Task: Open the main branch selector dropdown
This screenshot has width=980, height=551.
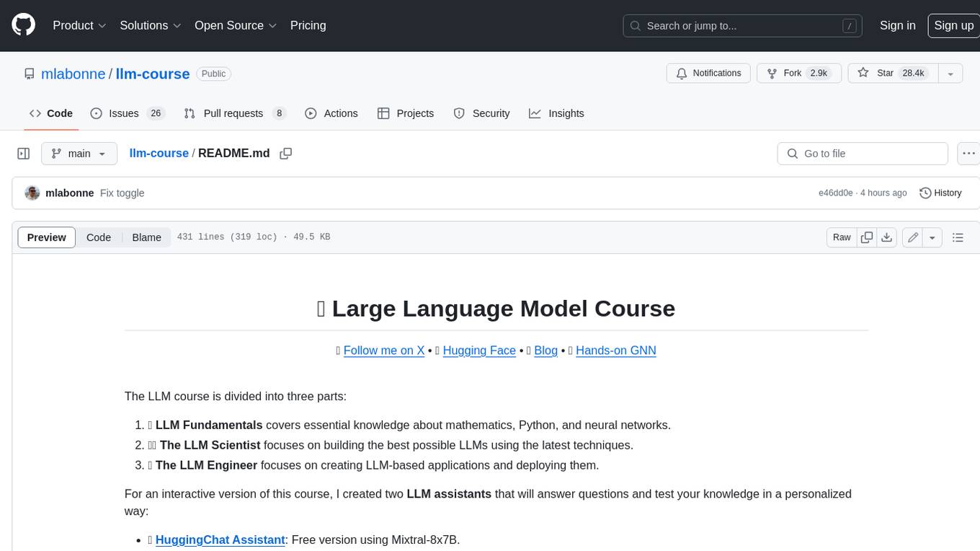Action: point(79,154)
